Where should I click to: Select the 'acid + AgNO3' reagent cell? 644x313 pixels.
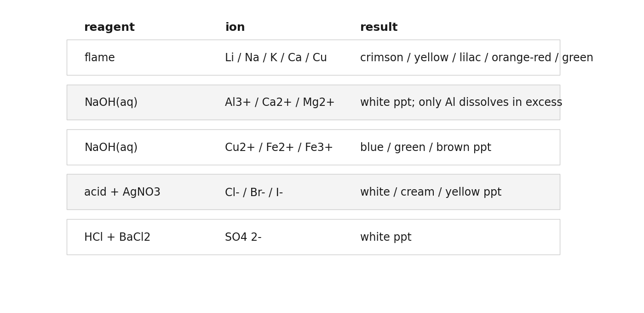pyautogui.click(x=122, y=192)
